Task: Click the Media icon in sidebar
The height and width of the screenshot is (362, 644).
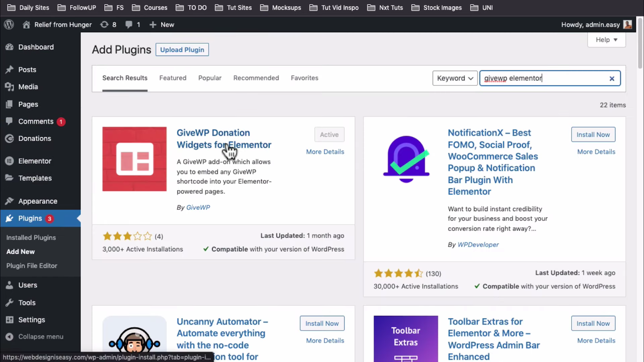Action: tap(10, 87)
